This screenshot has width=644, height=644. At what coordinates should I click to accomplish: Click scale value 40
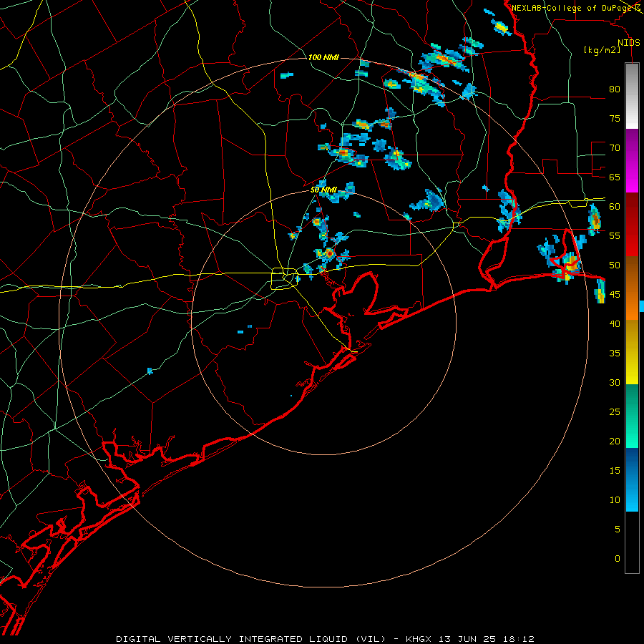[x=615, y=323]
